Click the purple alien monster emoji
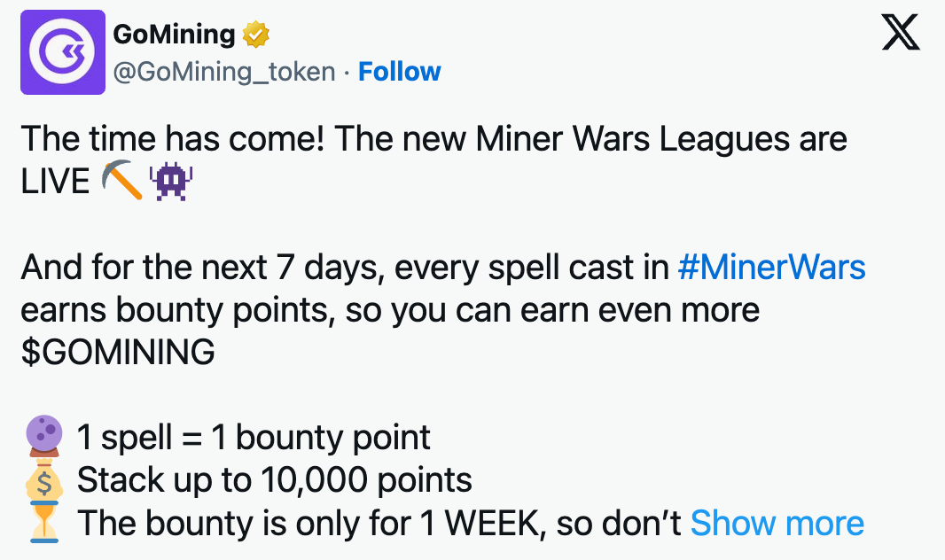This screenshot has width=945, height=560. tap(172, 182)
